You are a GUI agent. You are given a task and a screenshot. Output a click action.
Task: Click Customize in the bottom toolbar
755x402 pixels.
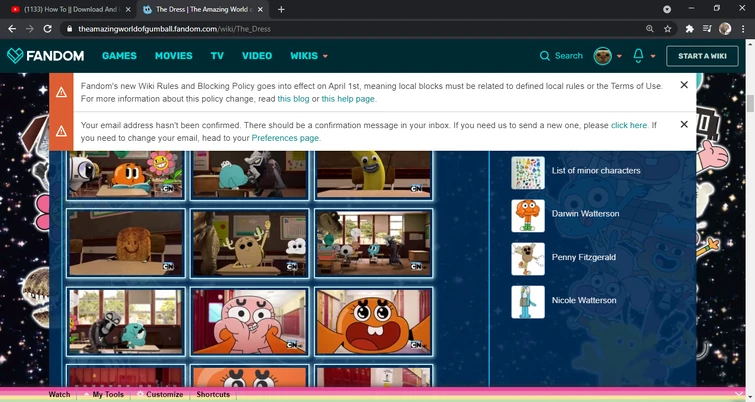(160, 394)
